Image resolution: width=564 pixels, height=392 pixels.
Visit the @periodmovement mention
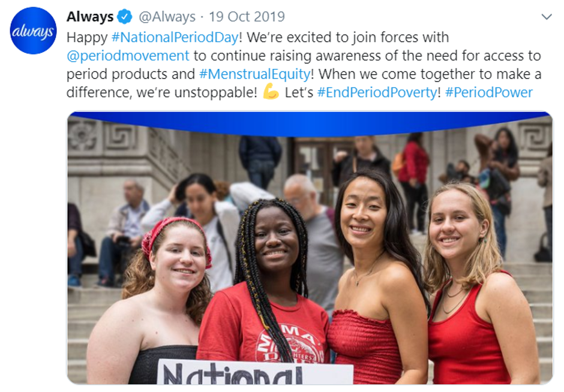128,56
